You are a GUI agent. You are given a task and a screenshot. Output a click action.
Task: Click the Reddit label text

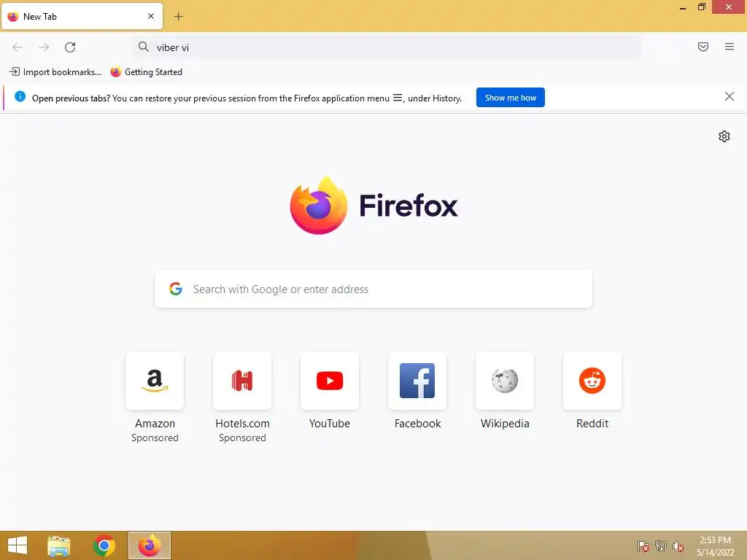pyautogui.click(x=592, y=424)
